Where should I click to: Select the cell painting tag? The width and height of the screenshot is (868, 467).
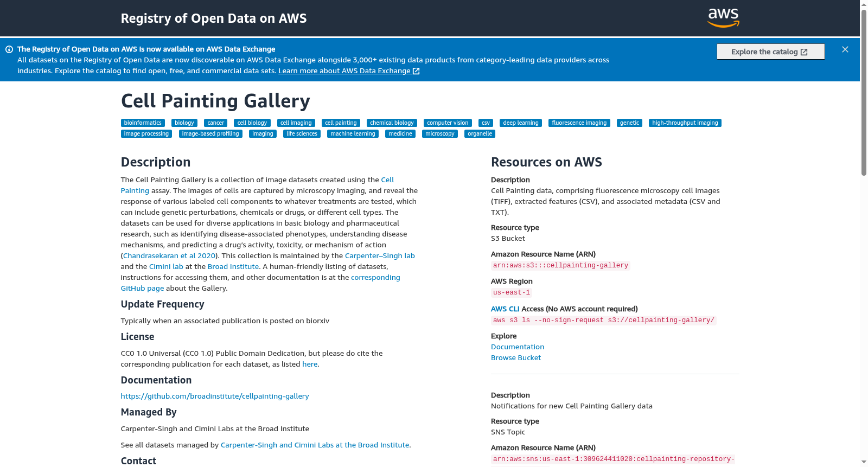[341, 123]
